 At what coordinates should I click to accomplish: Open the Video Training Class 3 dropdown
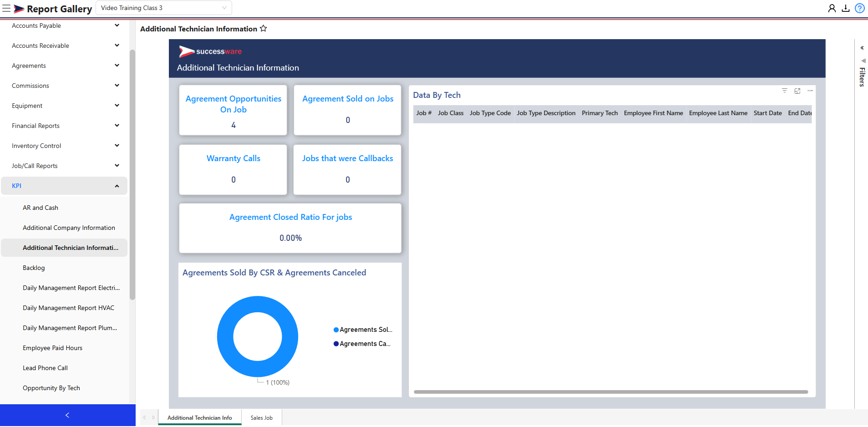(164, 8)
